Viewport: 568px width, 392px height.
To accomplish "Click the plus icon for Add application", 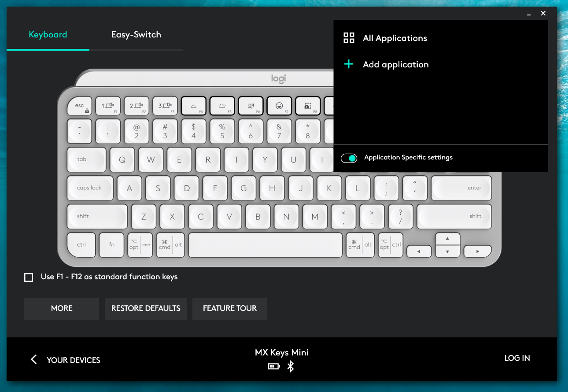I will 349,64.
